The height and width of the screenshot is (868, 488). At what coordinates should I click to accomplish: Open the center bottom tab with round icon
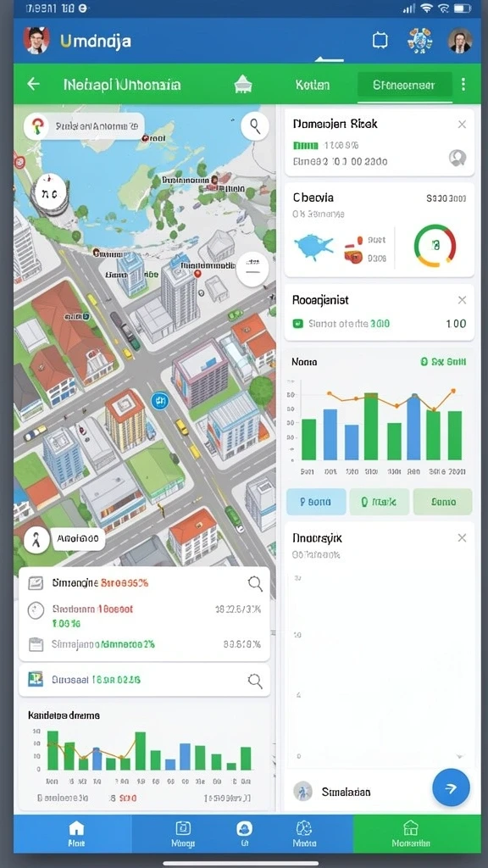pos(244,834)
